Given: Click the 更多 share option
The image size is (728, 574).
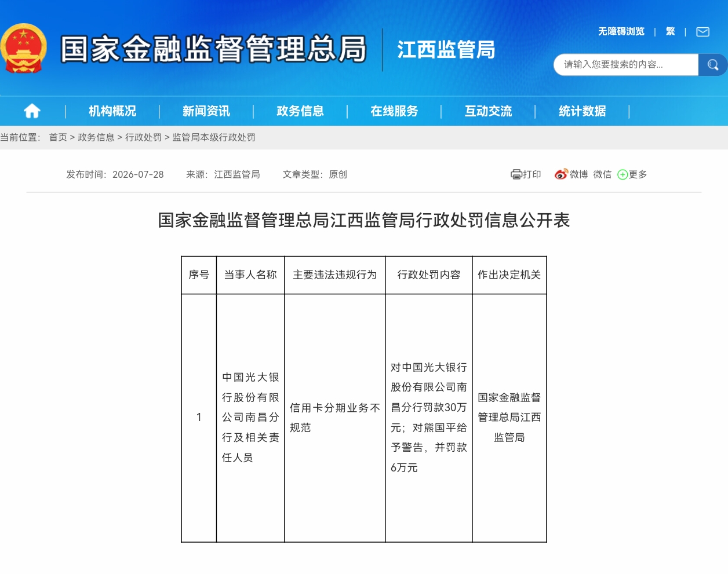Looking at the screenshot, I should point(638,174).
